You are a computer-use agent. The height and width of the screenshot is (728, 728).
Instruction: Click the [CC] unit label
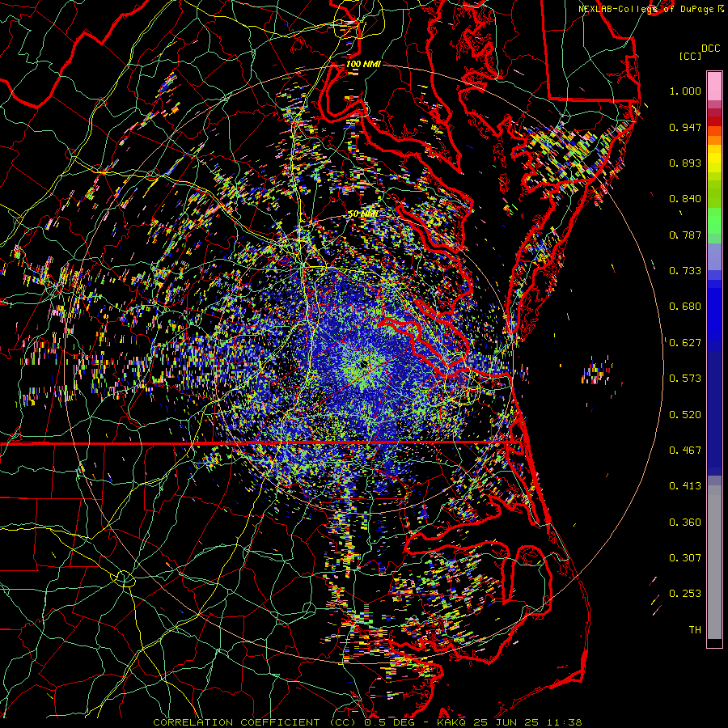[x=690, y=56]
